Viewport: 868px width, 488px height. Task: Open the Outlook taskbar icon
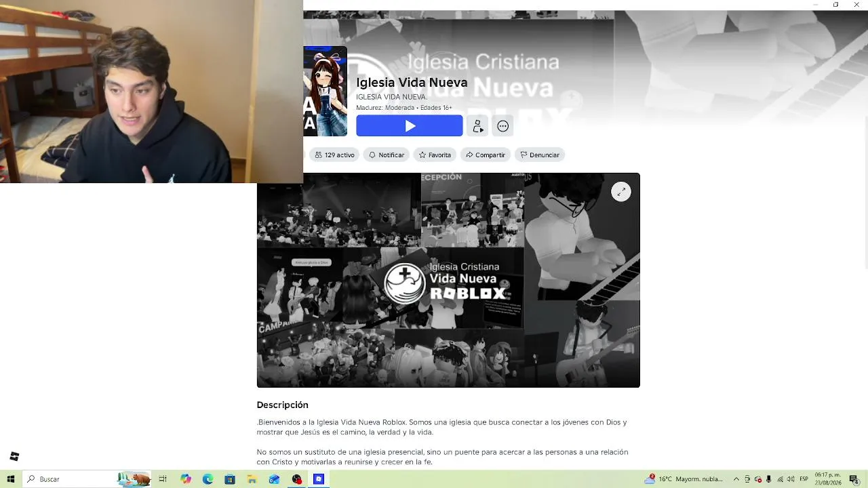[274, 479]
